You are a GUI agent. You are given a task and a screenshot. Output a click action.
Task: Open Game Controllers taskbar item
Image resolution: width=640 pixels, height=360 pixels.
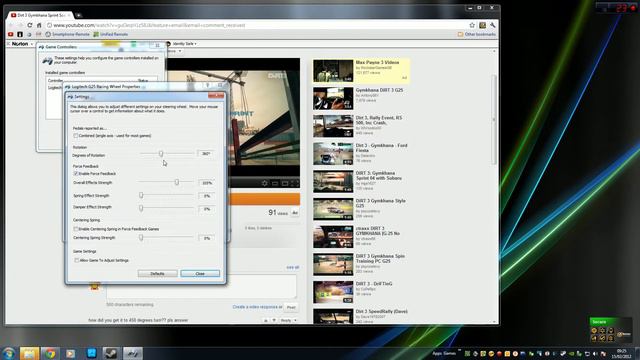click(x=133, y=353)
